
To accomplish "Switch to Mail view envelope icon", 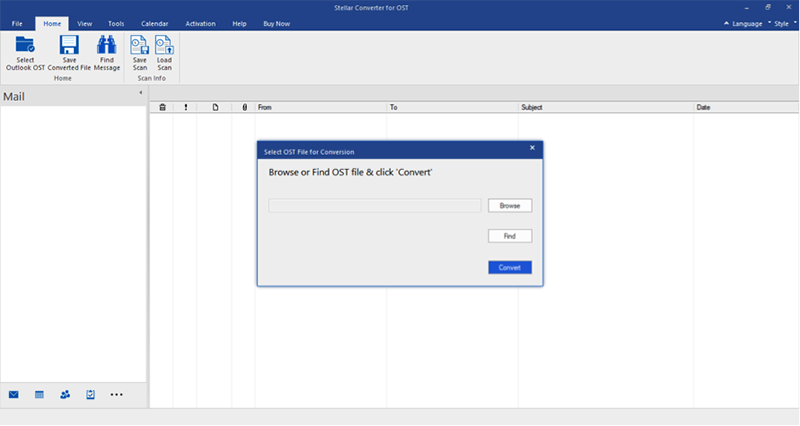I will 14,395.
